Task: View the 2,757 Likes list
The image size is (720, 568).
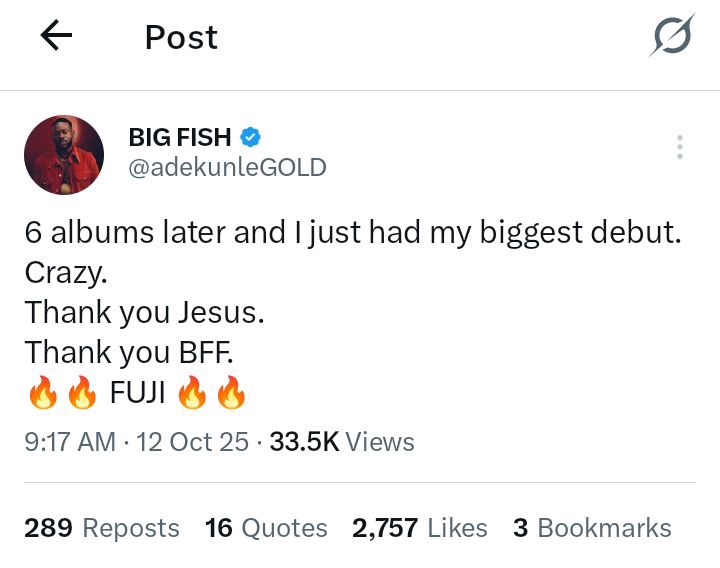Action: click(420, 528)
